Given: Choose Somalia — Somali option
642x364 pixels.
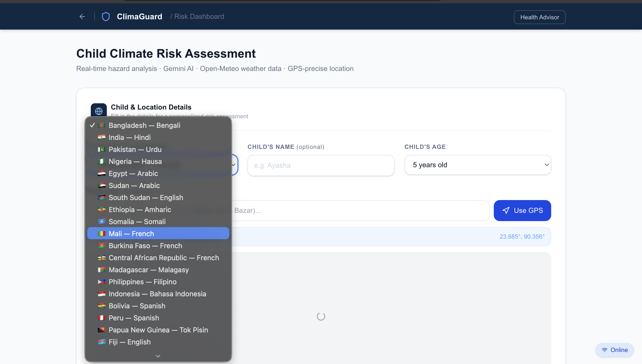Looking at the screenshot, I should [x=158, y=222].
